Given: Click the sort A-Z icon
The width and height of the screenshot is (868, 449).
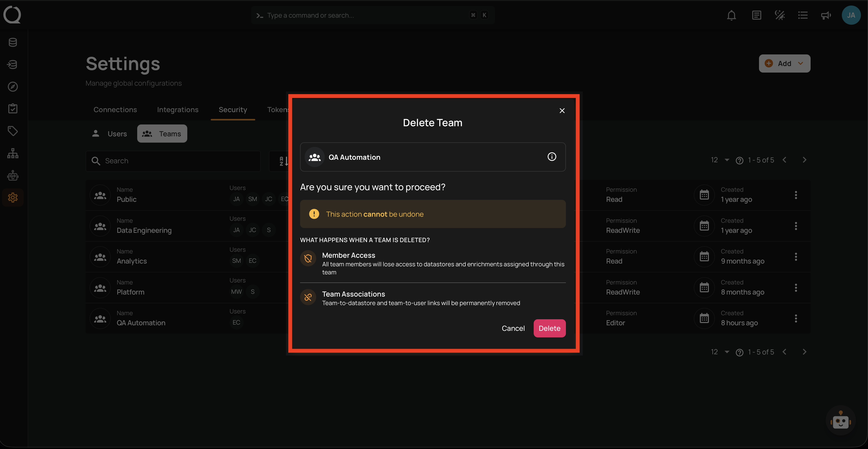Looking at the screenshot, I should [x=284, y=161].
